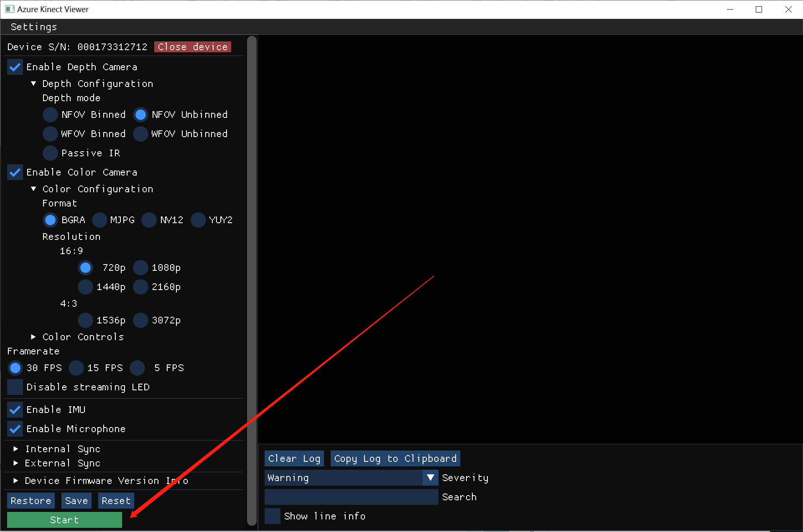Switch framerate to 15 FPS
The height and width of the screenshot is (532, 803).
click(x=76, y=368)
